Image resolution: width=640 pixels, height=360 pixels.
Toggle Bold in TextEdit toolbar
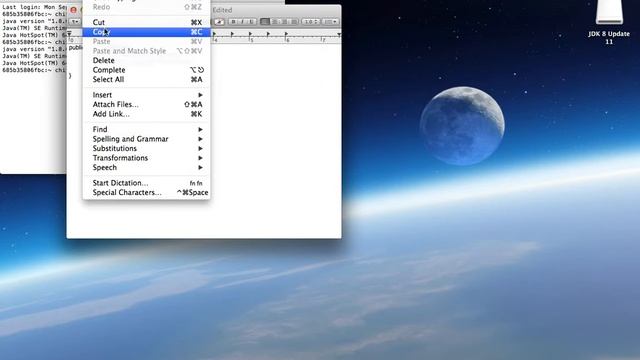click(x=233, y=21)
